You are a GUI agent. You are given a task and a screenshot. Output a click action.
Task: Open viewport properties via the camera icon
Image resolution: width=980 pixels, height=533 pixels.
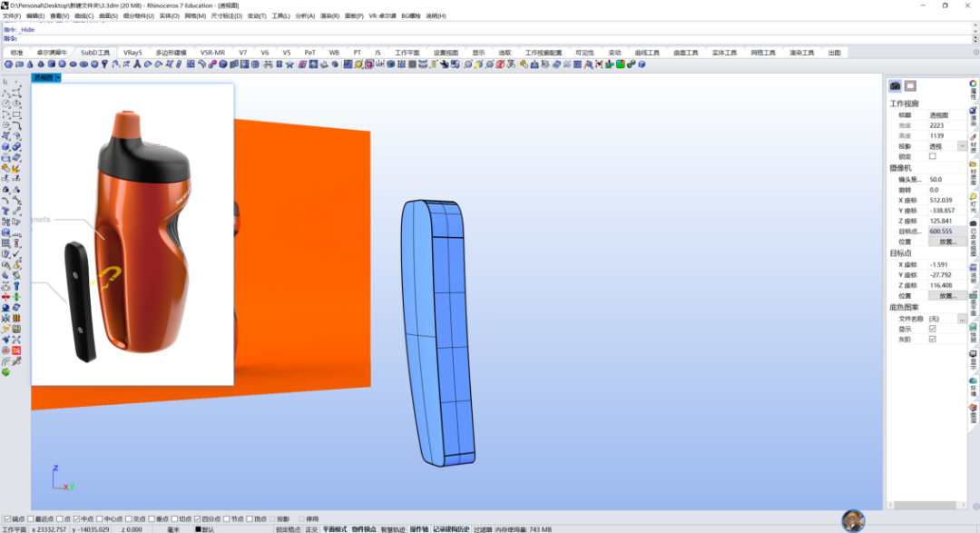(x=895, y=85)
